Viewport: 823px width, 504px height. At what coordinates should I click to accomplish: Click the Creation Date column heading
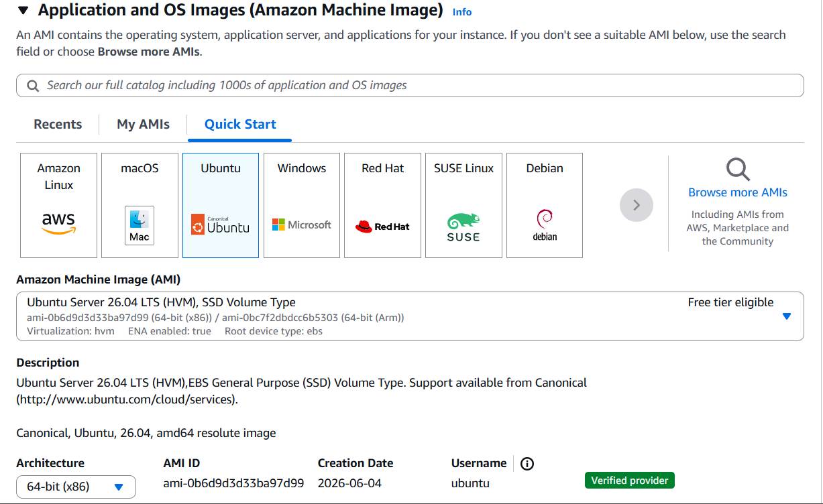point(355,463)
